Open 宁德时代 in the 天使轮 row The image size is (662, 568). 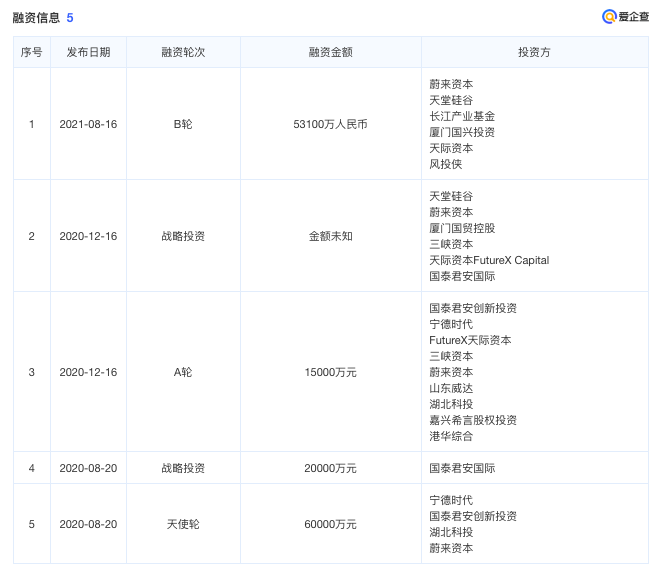tap(451, 500)
